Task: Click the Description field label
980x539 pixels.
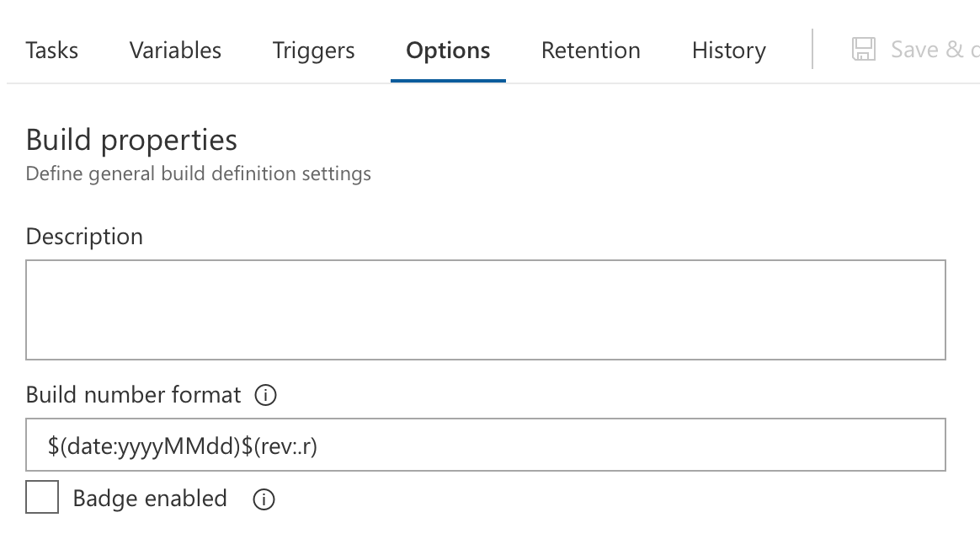Action: tap(84, 237)
